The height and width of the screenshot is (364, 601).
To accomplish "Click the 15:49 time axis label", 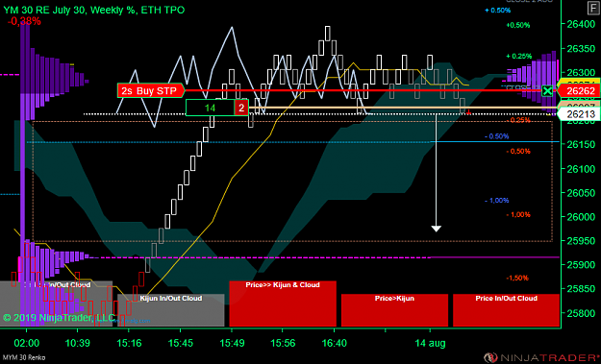I will point(233,343).
